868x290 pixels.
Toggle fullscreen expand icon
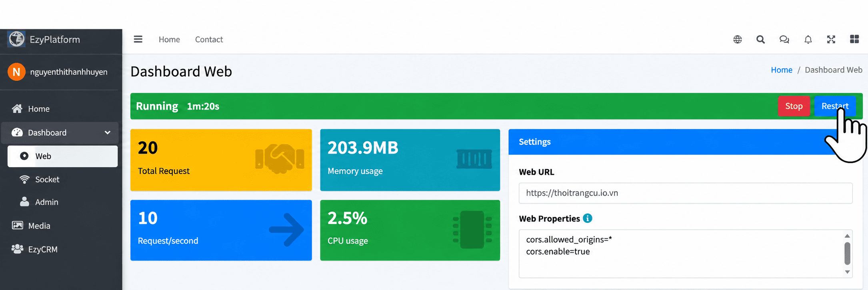click(x=831, y=39)
